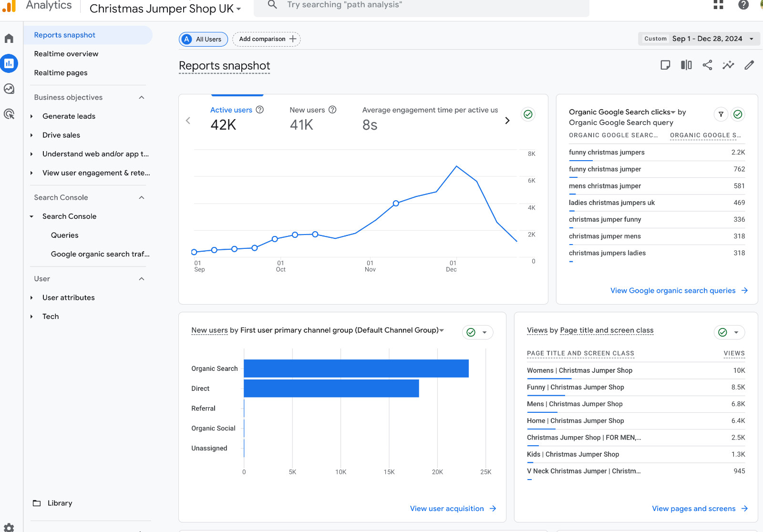Expand the Drive sales item

click(x=31, y=135)
